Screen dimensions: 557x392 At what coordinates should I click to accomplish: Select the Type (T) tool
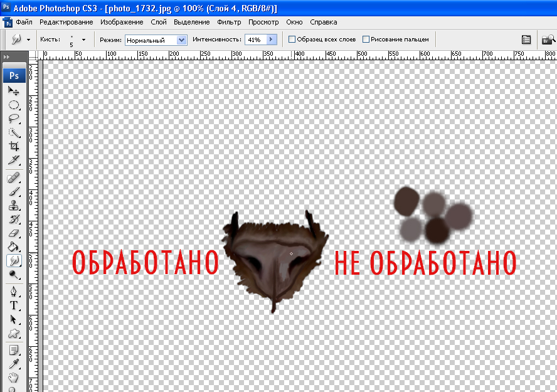[x=14, y=305]
